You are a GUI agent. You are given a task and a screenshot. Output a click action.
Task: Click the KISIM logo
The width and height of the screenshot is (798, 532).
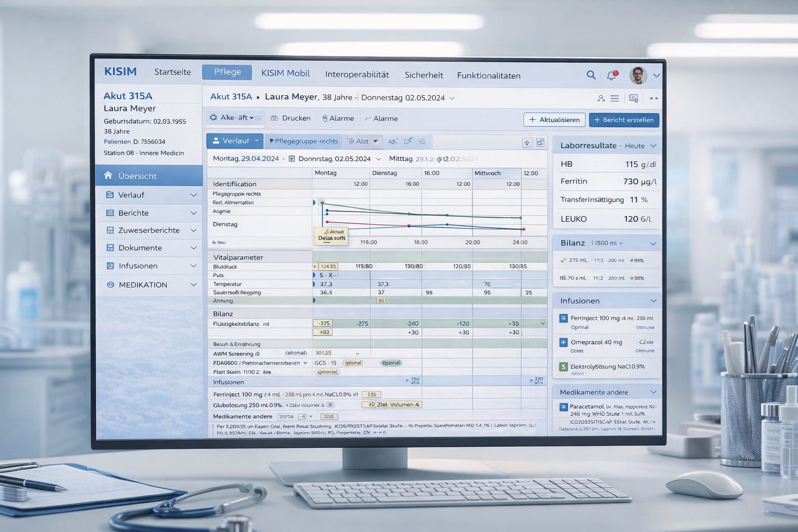(121, 72)
